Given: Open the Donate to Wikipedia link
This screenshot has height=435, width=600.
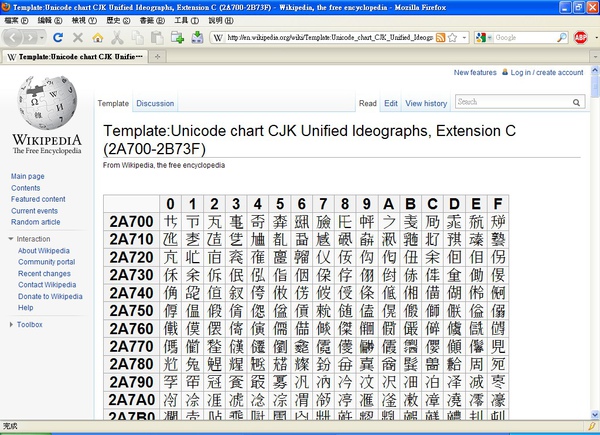Looking at the screenshot, I should [x=50, y=297].
